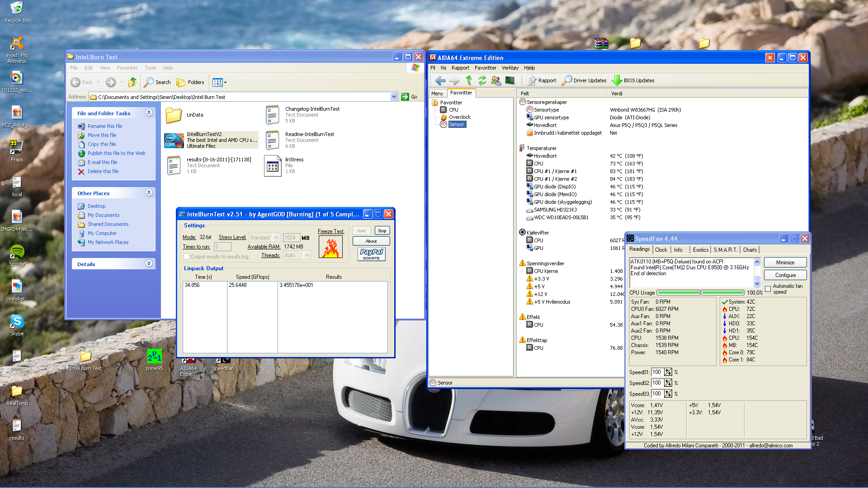Click the Speed03 spinner arrows

[x=668, y=394]
